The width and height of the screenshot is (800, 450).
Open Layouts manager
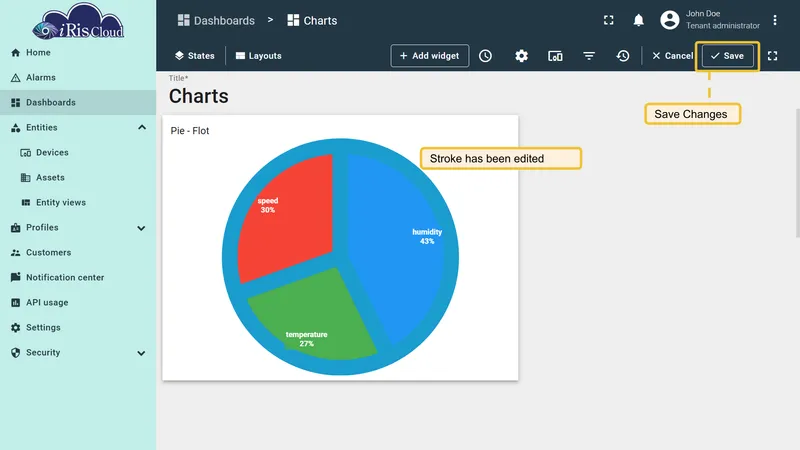coord(258,56)
